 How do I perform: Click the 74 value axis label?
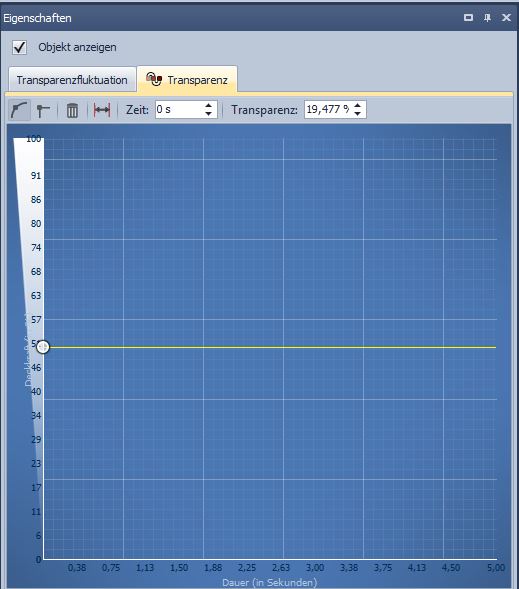coord(36,248)
